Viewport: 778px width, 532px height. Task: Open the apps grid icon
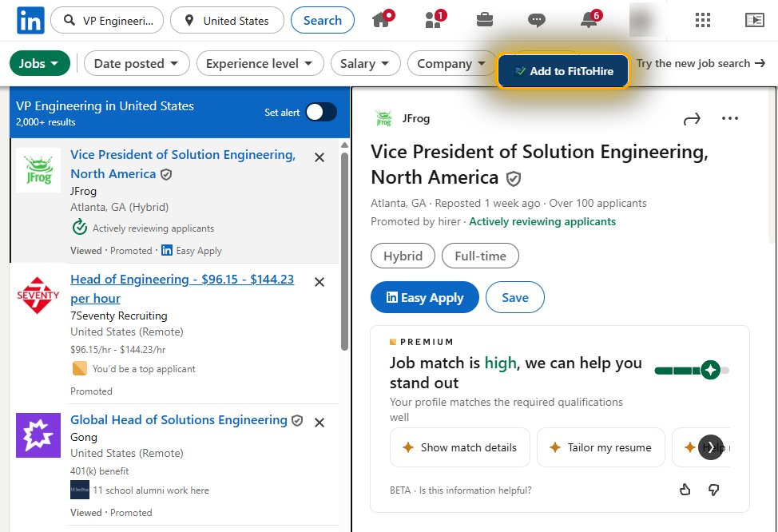coord(703,20)
